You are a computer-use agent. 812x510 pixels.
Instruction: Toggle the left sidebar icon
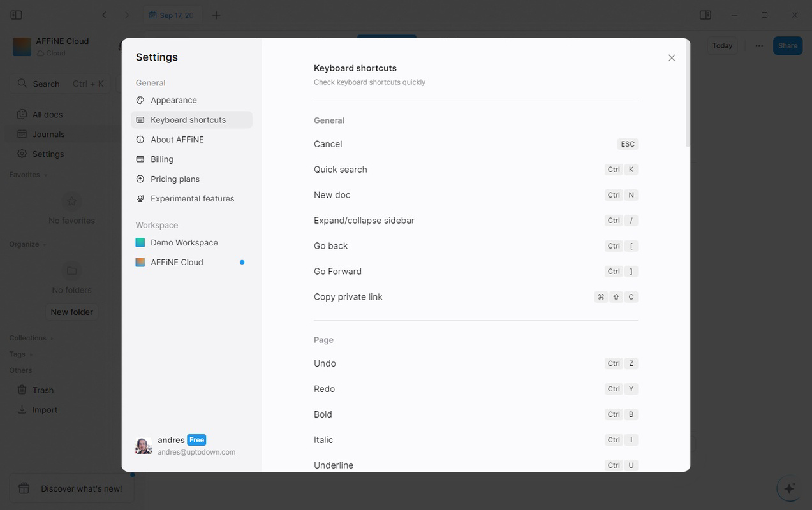point(17,15)
